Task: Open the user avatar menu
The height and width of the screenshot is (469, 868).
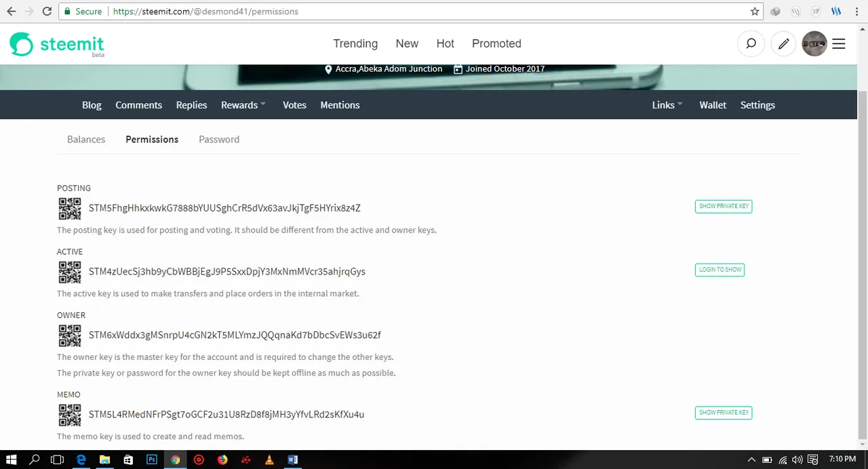Action: point(814,43)
